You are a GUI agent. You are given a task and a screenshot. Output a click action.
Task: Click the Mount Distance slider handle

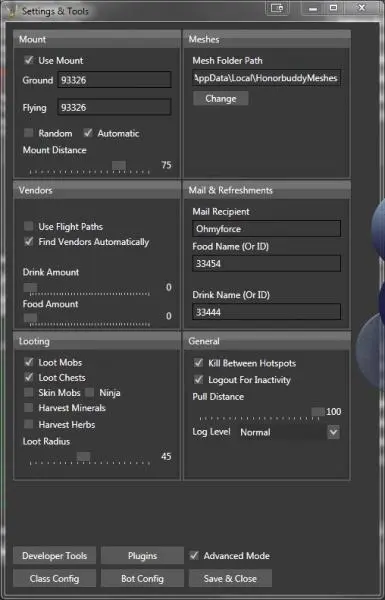(119, 165)
